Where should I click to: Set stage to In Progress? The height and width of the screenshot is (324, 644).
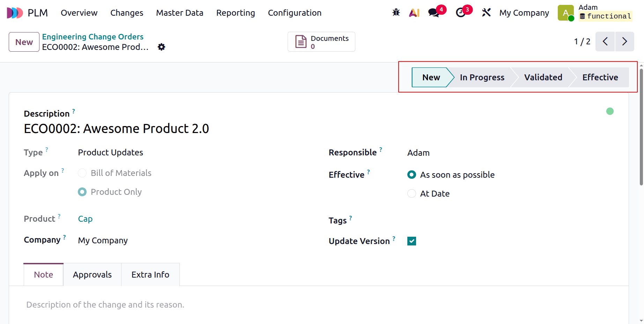[482, 78]
